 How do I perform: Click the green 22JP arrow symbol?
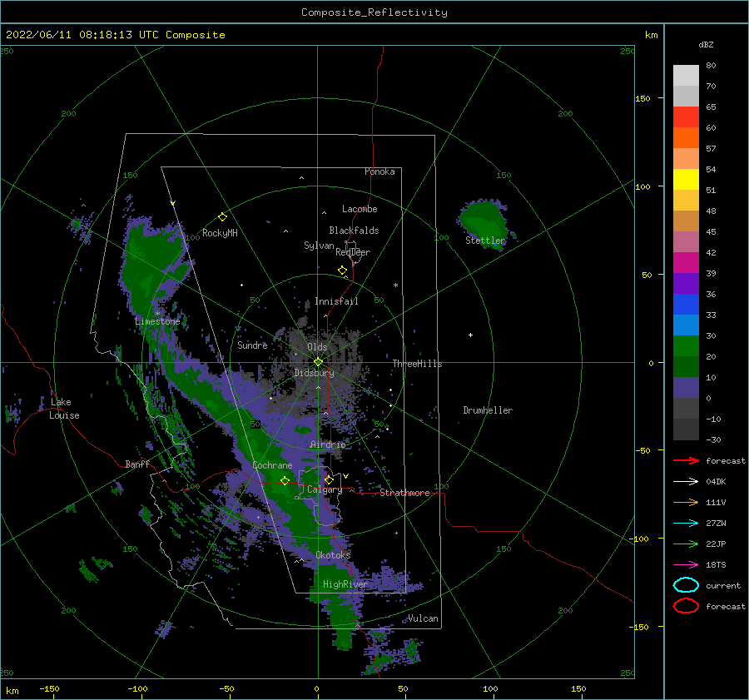tap(686, 544)
